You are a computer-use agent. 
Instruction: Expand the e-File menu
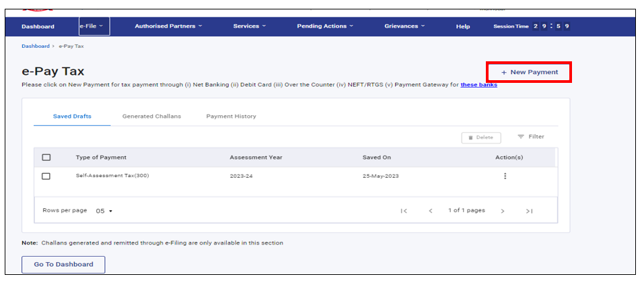pyautogui.click(x=94, y=26)
